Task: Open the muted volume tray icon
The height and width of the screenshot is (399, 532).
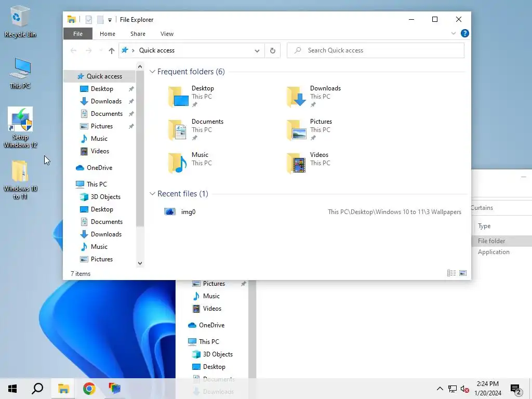Action: coord(465,389)
